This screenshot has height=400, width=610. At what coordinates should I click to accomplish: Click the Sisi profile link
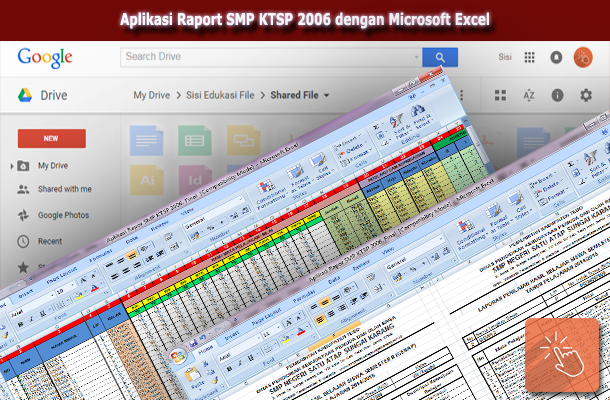point(505,57)
